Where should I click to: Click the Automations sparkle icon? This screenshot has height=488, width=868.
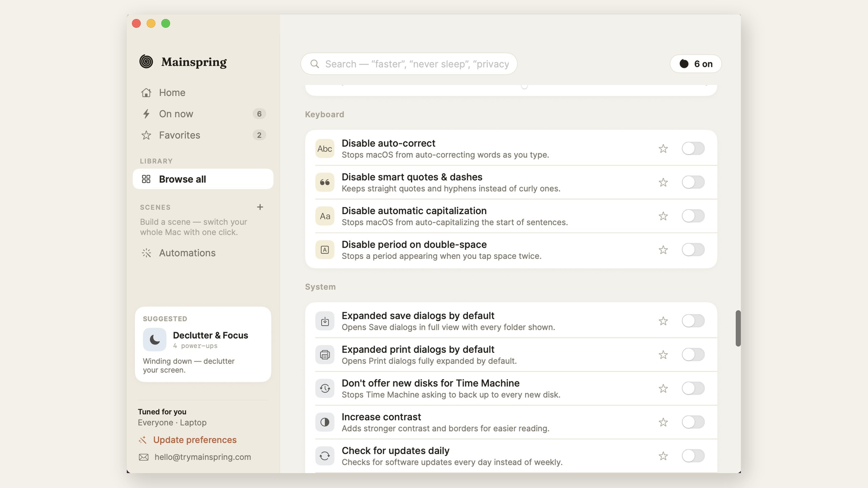point(146,253)
